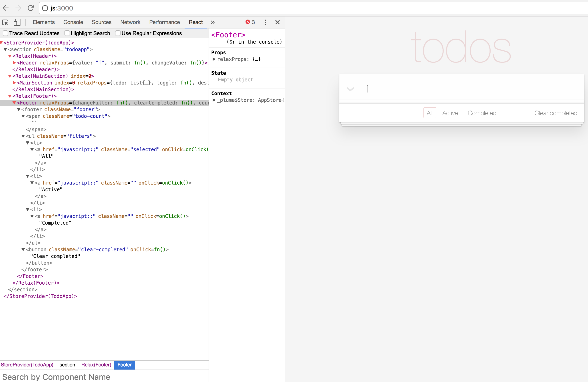Switch to the Console tab
This screenshot has width=588, height=382.
73,22
